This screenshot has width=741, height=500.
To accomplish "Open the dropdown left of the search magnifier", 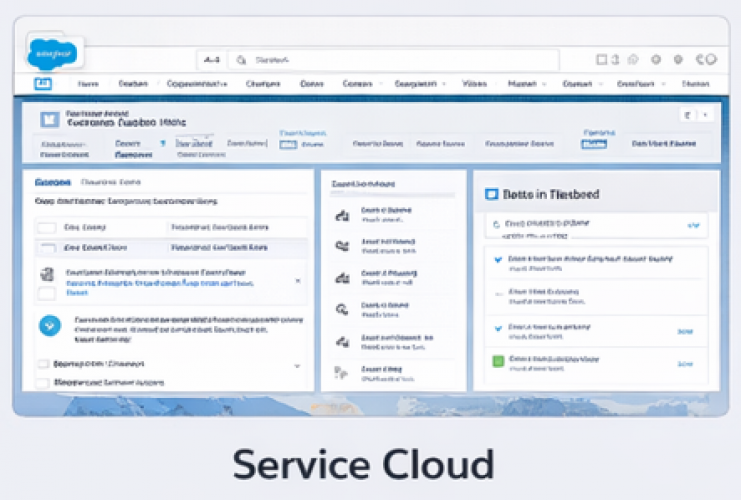I will click(211, 60).
